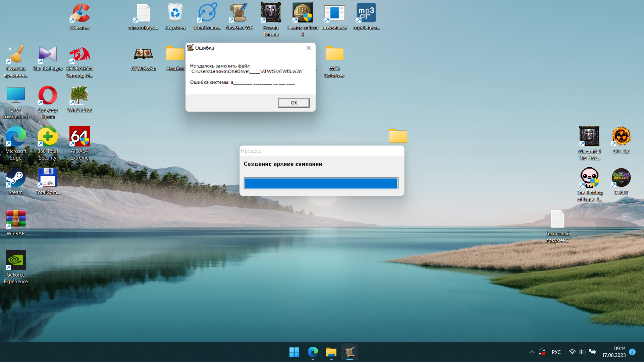Select the Hearts of Iron 4 icon

(x=302, y=14)
